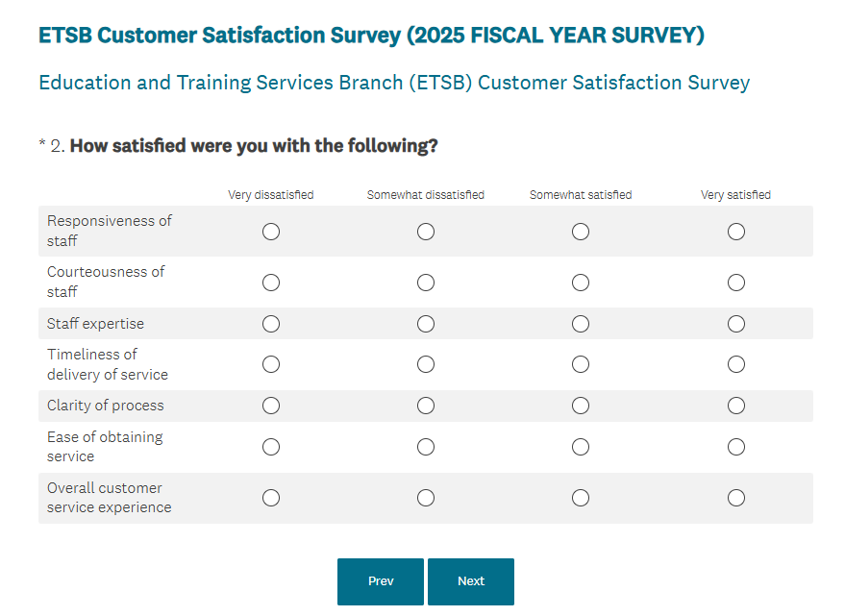The width and height of the screenshot is (845, 616).
Task: Rate Overall customer service experience Very dissatisfied
Action: [x=271, y=498]
